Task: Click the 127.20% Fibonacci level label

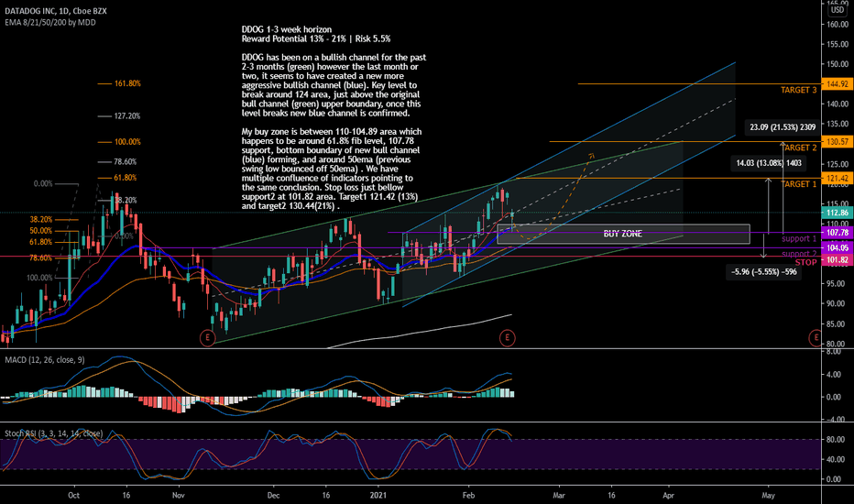Action: click(127, 116)
